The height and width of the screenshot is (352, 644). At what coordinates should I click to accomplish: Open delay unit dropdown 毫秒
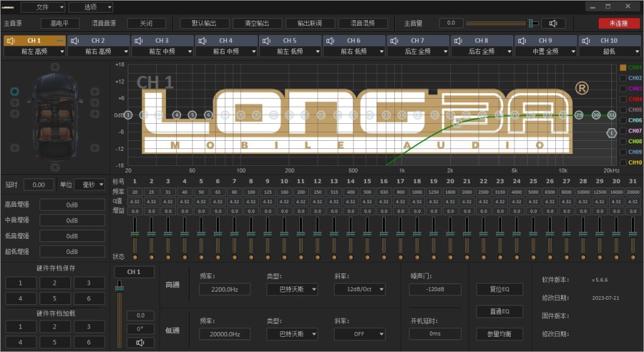tap(89, 185)
